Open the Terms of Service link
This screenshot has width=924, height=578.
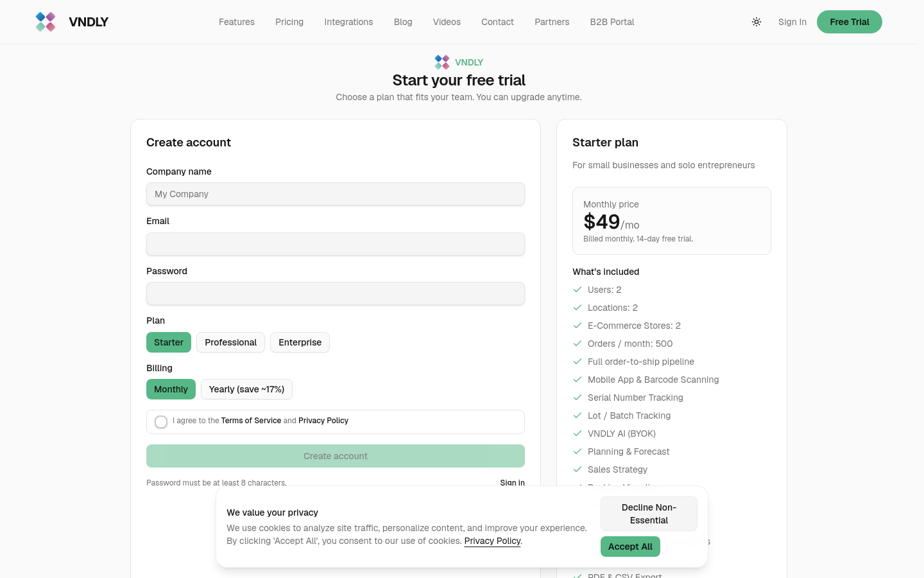pos(251,421)
